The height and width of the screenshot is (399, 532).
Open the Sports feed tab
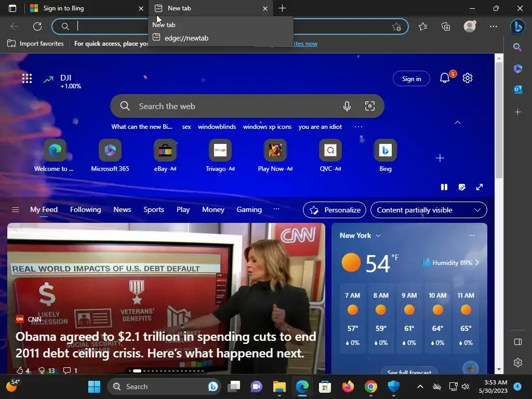pos(154,210)
